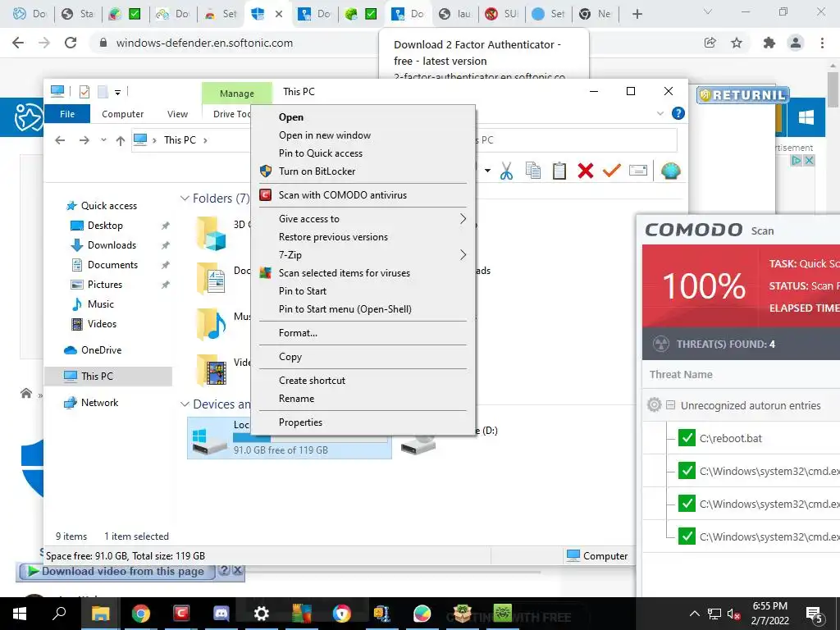Select Downloads in the navigation pane
This screenshot has width=840, height=630.
(112, 244)
